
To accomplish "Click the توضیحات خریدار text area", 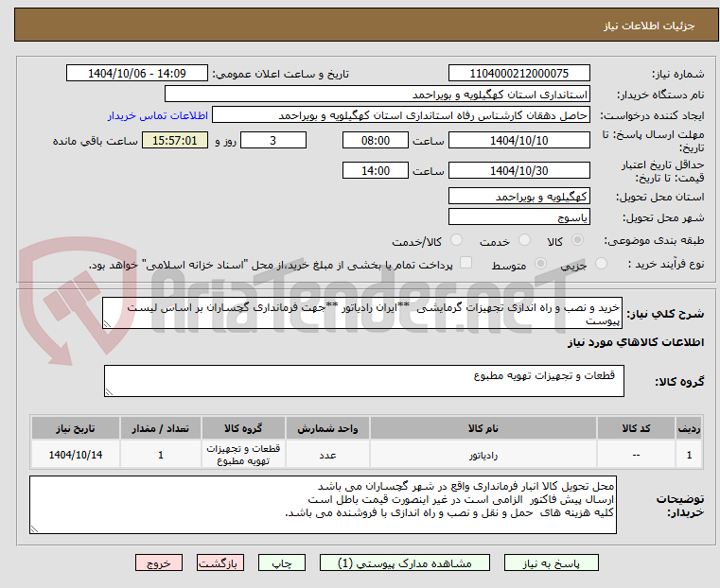I will 323,505.
